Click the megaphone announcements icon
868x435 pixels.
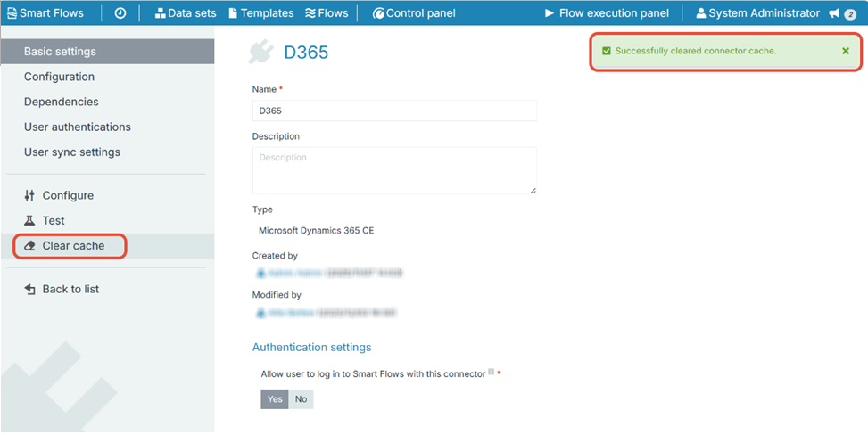coord(834,13)
